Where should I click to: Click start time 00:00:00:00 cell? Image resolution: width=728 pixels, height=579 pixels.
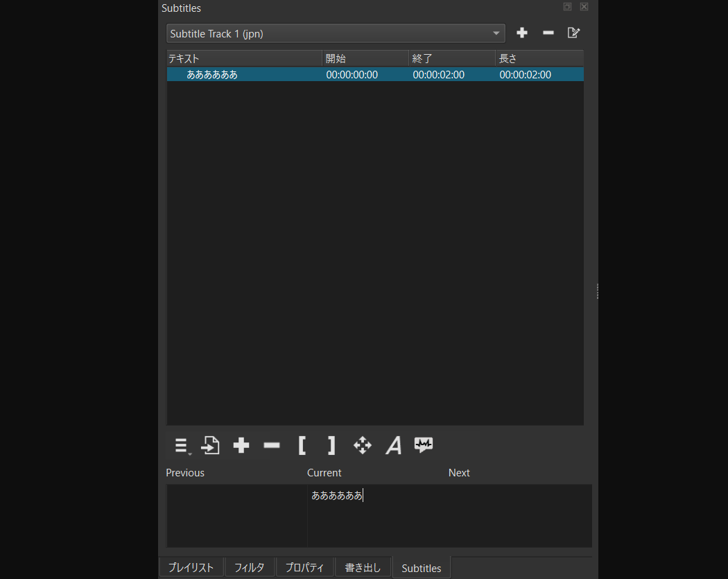click(352, 75)
